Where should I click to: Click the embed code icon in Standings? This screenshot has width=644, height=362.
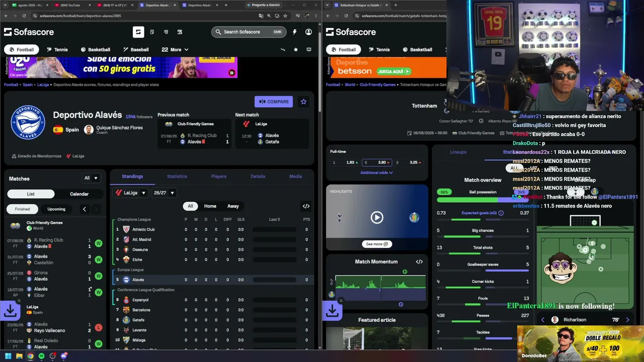[306, 206]
